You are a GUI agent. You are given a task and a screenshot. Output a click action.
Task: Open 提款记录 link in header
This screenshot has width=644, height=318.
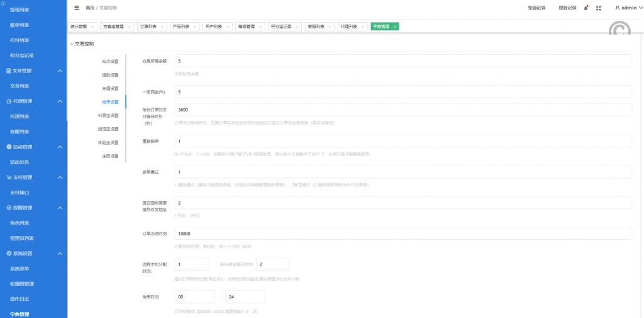click(x=567, y=8)
